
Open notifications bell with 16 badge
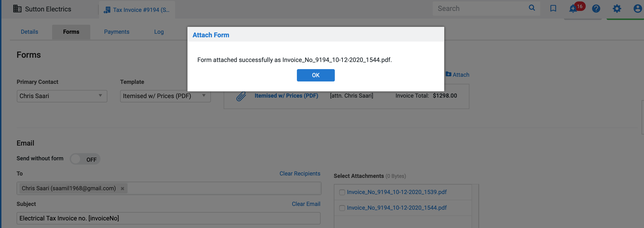(573, 9)
